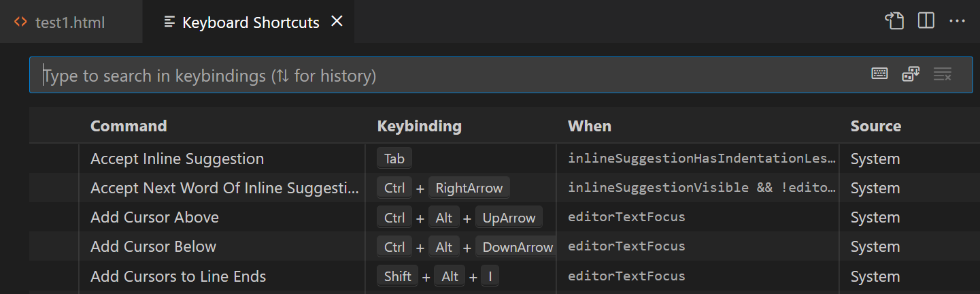This screenshot has height=294, width=980.
Task: Select the Add Cursor Above command
Action: click(x=154, y=218)
